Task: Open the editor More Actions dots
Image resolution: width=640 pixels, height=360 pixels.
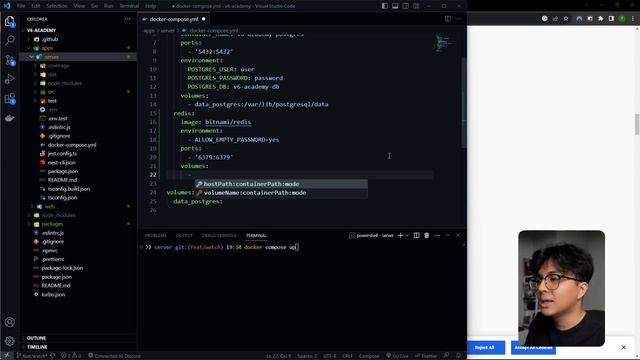Action: (458, 19)
